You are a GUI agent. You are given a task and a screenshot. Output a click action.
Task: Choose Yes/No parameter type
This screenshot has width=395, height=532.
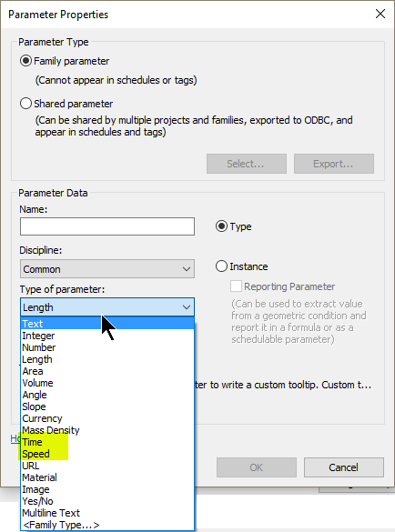click(x=107, y=501)
